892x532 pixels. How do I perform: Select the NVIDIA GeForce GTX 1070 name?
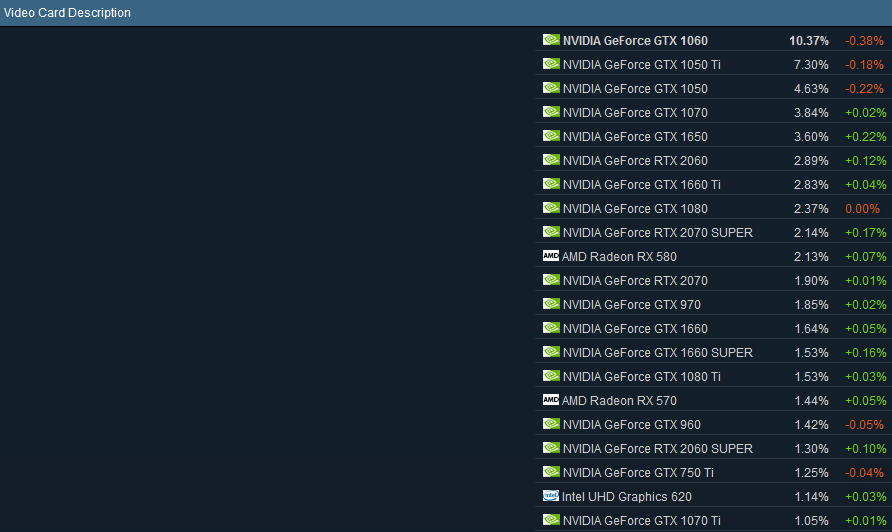[x=635, y=113]
